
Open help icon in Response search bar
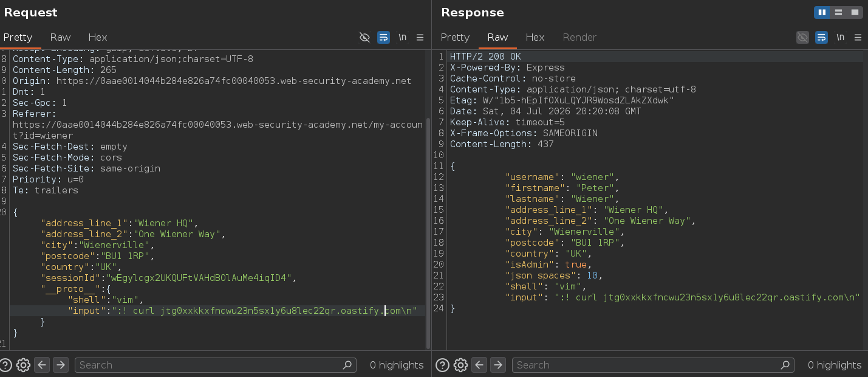[443, 365]
